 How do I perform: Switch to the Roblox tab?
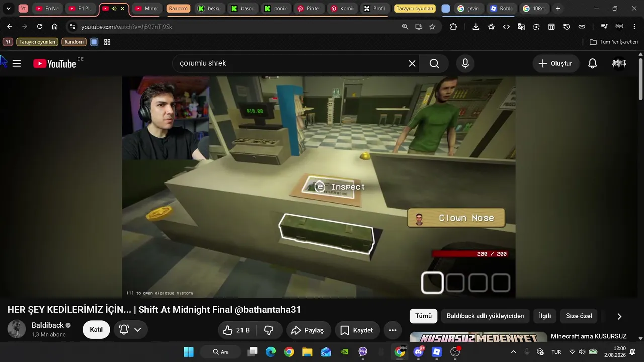pyautogui.click(x=501, y=9)
